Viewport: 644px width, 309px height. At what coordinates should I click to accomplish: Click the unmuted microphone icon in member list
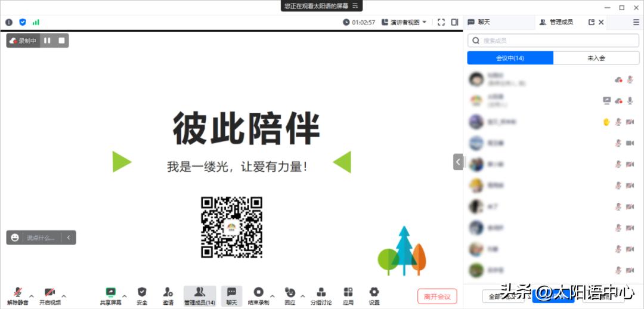[x=630, y=100]
